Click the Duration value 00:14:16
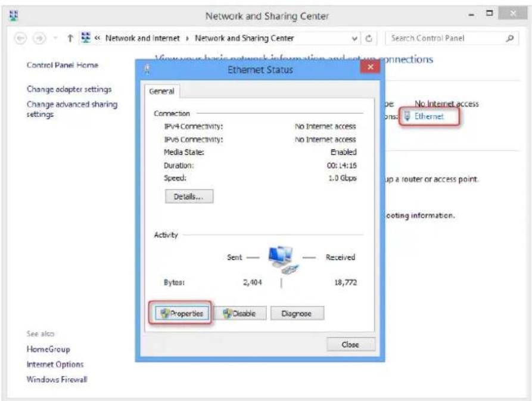532x401 pixels. pos(342,166)
